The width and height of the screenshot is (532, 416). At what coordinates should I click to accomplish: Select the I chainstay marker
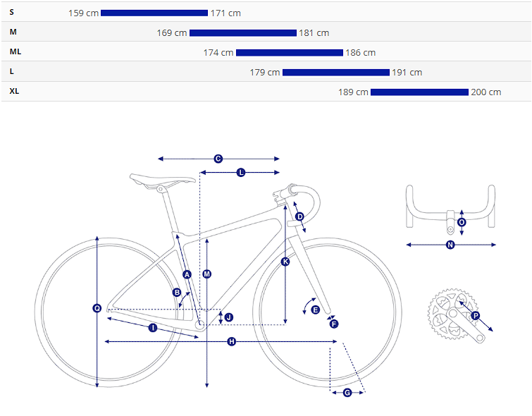coord(153,327)
